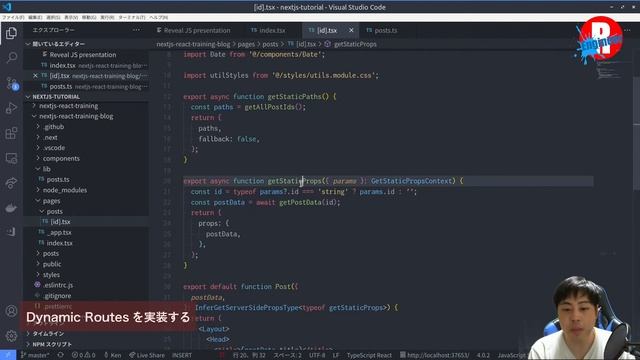Collapse the NEXTJS-TUTORIAL section
Image resolution: width=640 pixels, height=360 pixels.
click(56, 97)
